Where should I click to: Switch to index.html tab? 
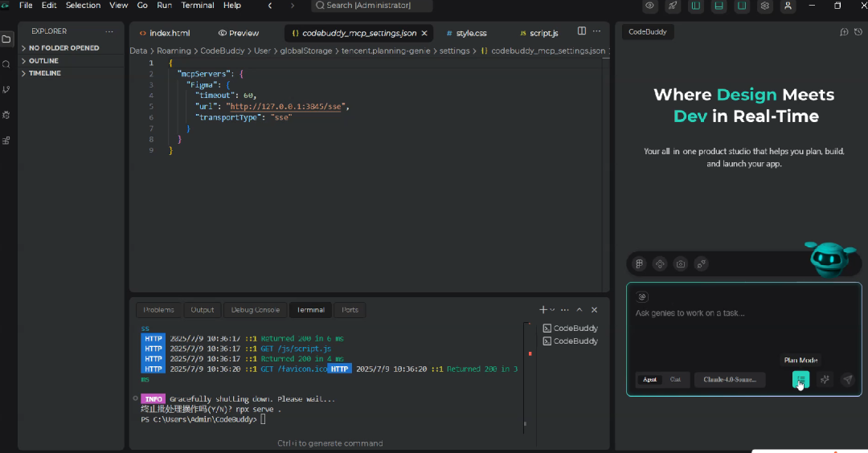(x=165, y=33)
